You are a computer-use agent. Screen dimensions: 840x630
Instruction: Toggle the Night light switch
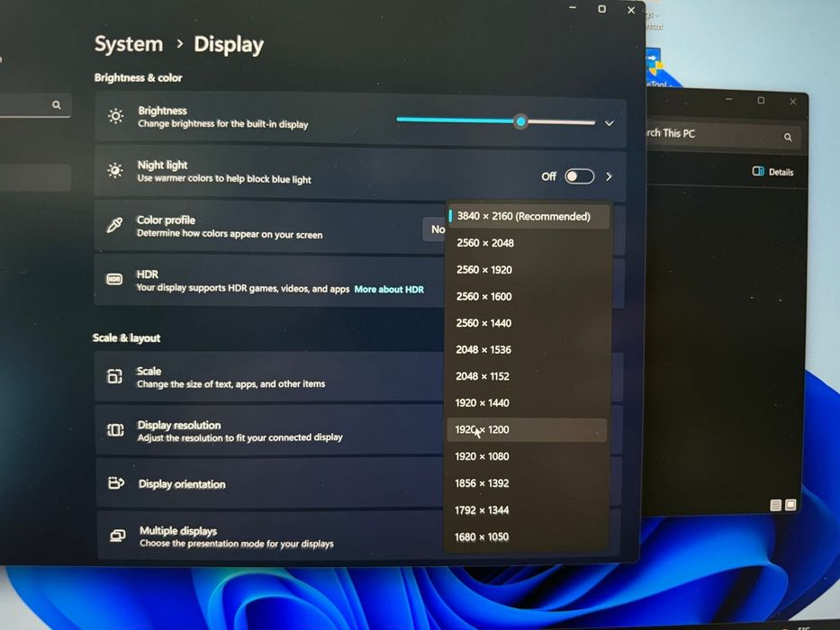tap(579, 176)
